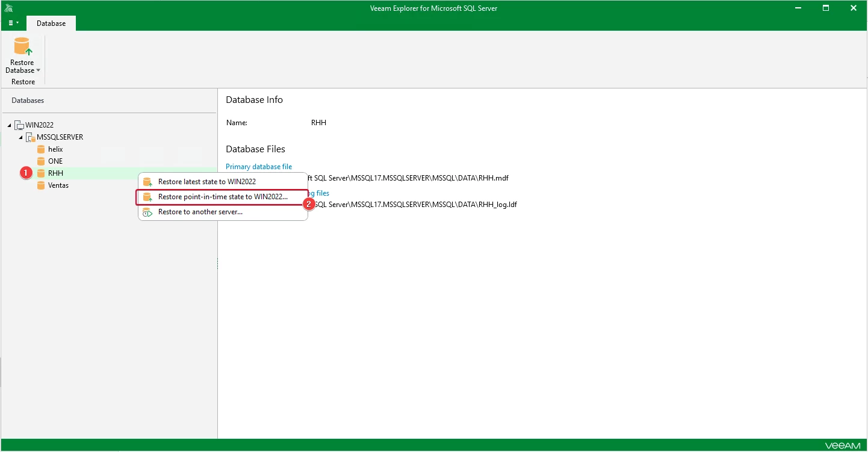Select the Ventas database

tap(58, 185)
